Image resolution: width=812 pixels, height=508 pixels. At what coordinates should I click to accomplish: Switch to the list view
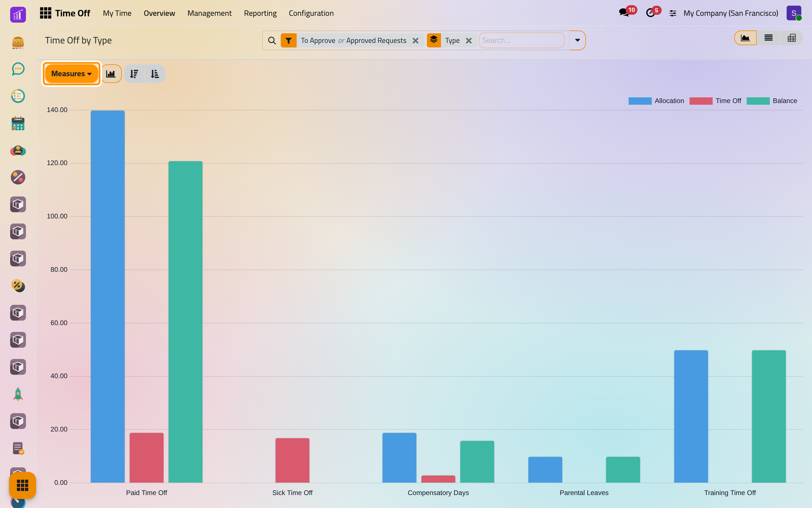click(768, 38)
